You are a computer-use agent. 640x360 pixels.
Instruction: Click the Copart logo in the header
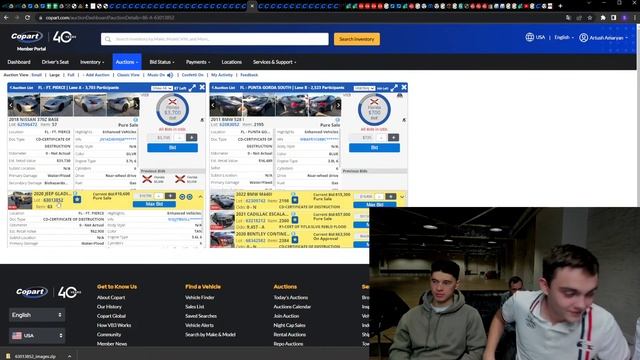[27, 37]
